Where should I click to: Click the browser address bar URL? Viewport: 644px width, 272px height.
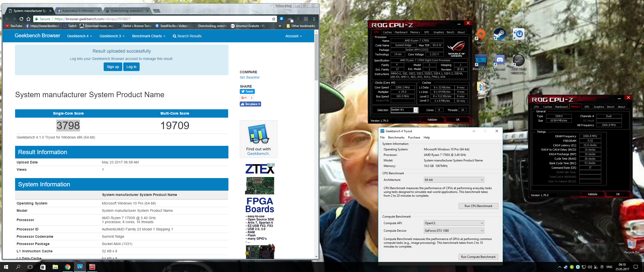coord(93,19)
